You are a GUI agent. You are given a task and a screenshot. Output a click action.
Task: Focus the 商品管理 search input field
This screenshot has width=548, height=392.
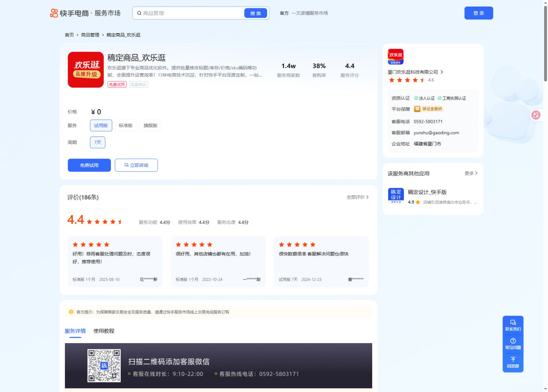point(193,13)
